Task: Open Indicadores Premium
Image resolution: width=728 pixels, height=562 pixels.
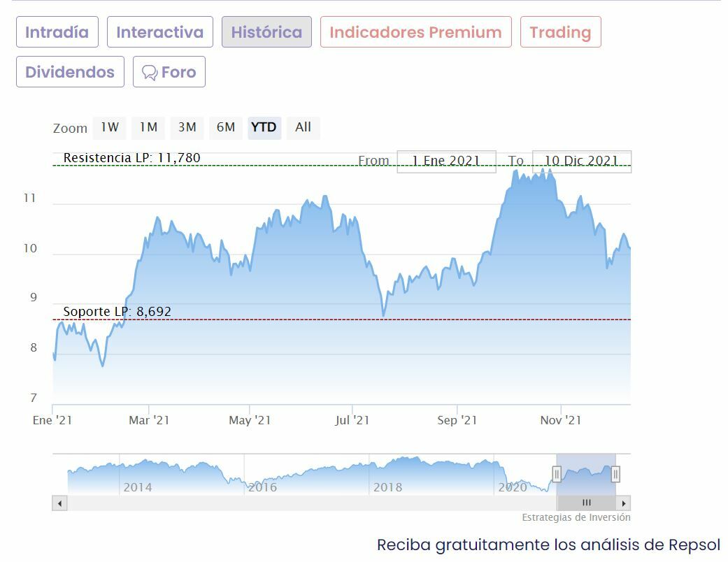Action: [415, 32]
